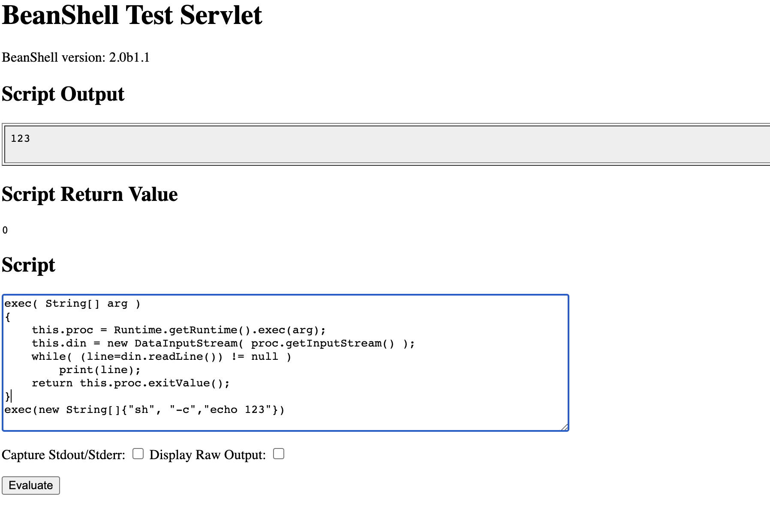Tick the Display Raw Output checkbox
The image size is (770, 532).
click(x=279, y=454)
